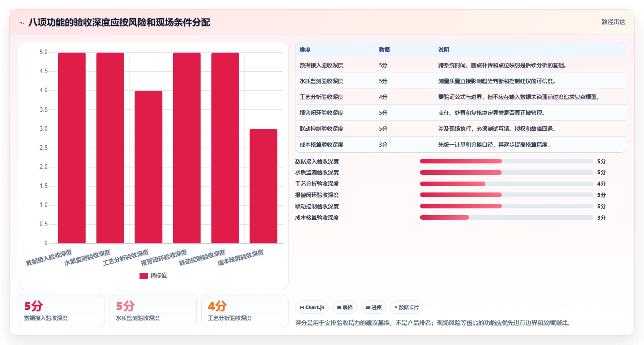644x345 pixels.
Task: Click the 成本核算验收深度 progress bar
Action: click(x=507, y=218)
